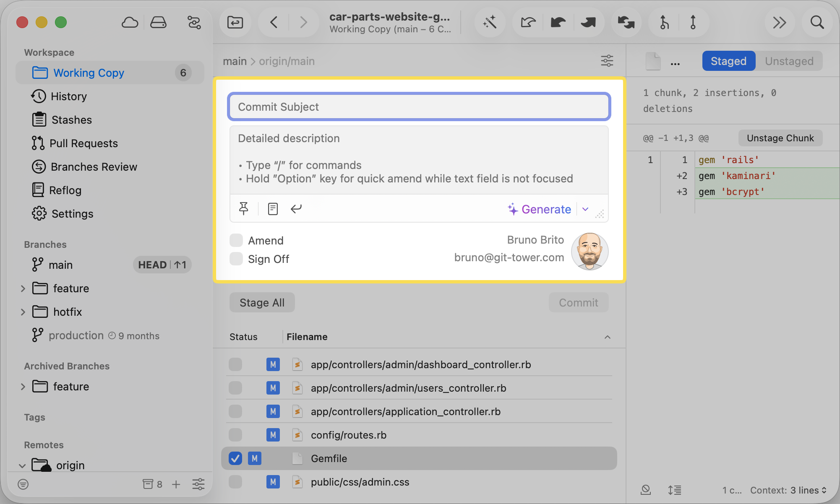The image size is (840, 504).
Task: Click the Push toolbar icon
Action: point(589,22)
